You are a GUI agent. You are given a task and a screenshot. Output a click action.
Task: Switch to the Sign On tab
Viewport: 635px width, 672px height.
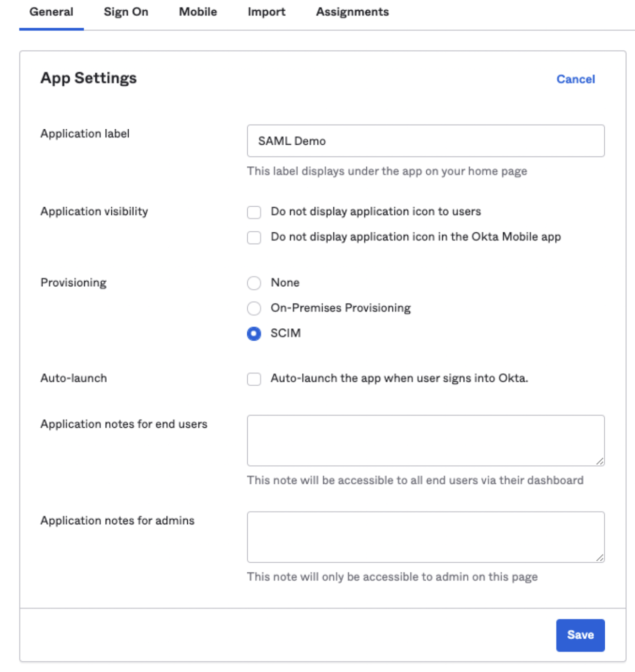pos(126,12)
